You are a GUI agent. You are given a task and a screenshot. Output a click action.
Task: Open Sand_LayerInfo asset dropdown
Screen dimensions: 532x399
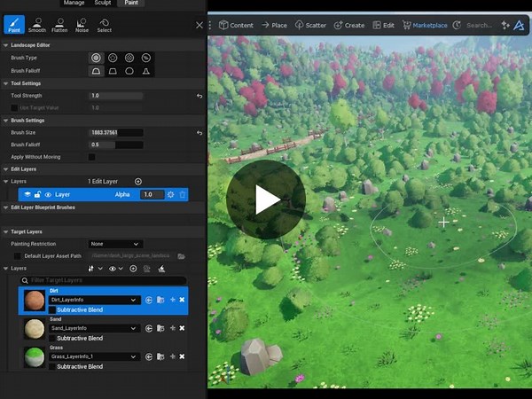(x=95, y=328)
